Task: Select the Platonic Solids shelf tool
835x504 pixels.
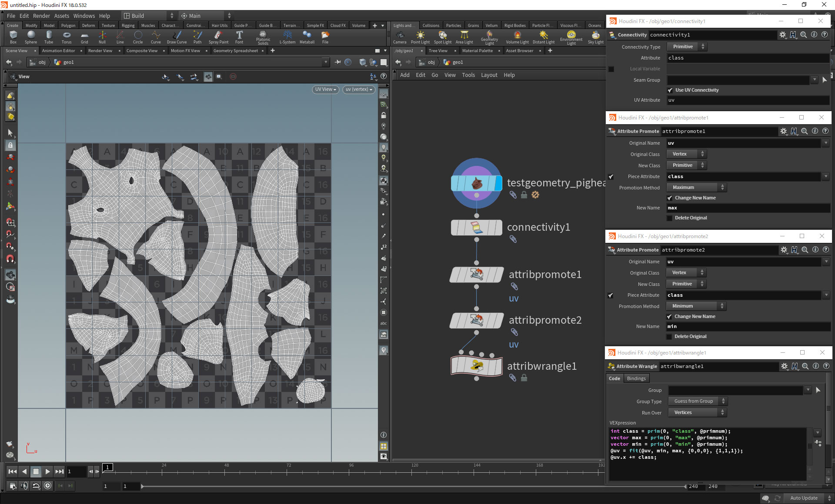Action: (263, 37)
